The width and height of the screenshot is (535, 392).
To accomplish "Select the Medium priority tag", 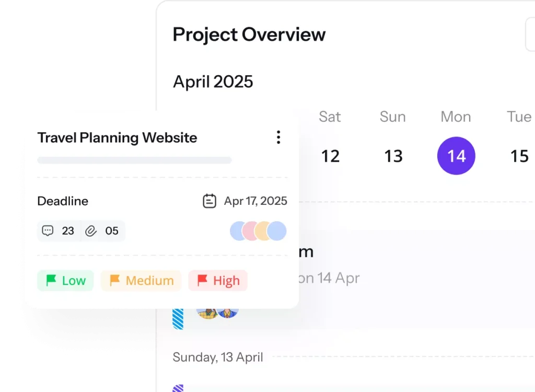I will [141, 280].
